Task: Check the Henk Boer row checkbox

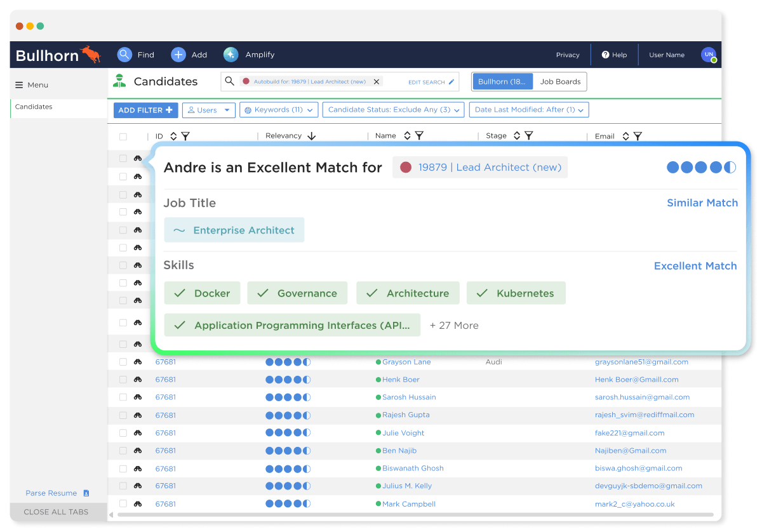Action: (x=123, y=380)
